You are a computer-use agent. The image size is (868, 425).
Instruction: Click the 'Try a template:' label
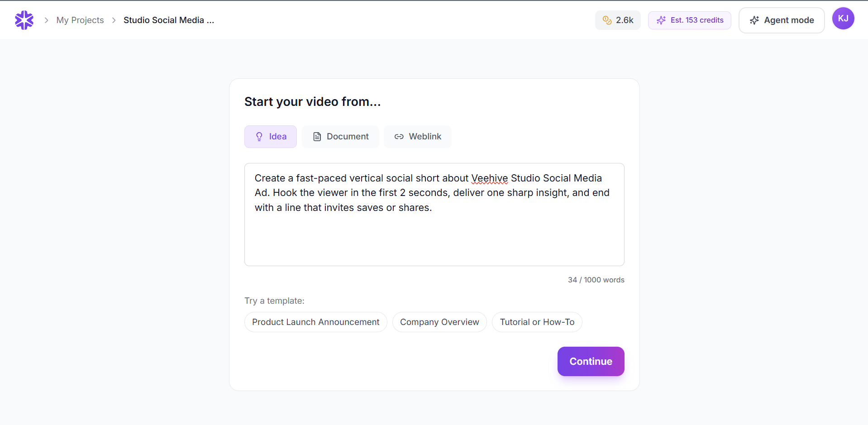tap(274, 301)
